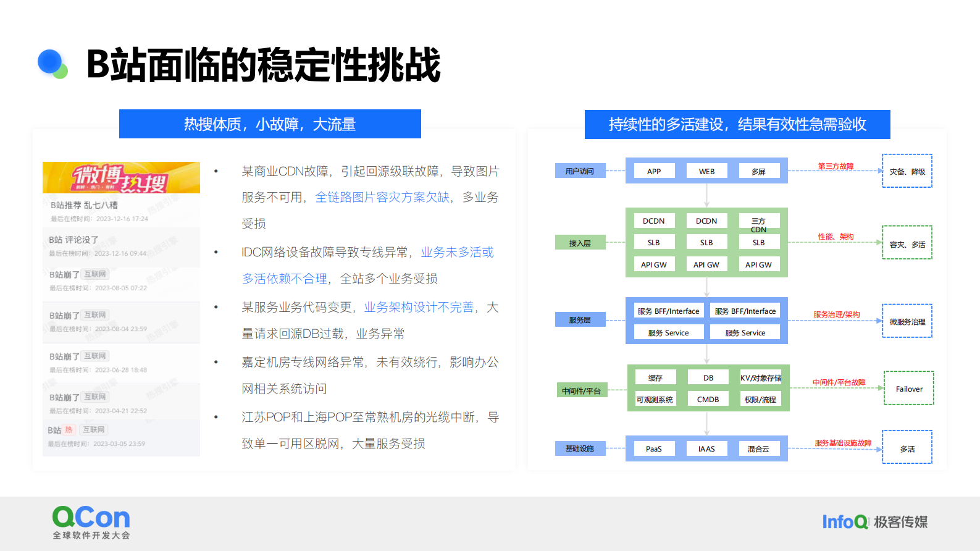Select the IAAS box

click(x=707, y=448)
